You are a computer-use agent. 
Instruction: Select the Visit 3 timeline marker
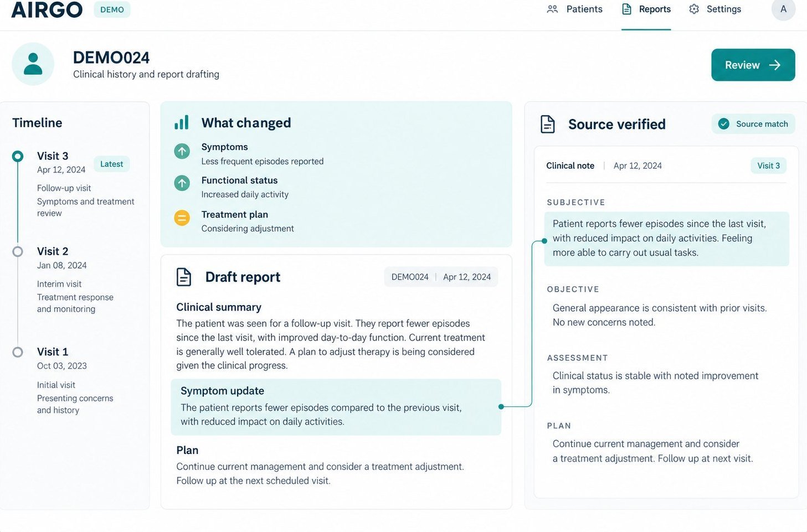click(x=18, y=156)
